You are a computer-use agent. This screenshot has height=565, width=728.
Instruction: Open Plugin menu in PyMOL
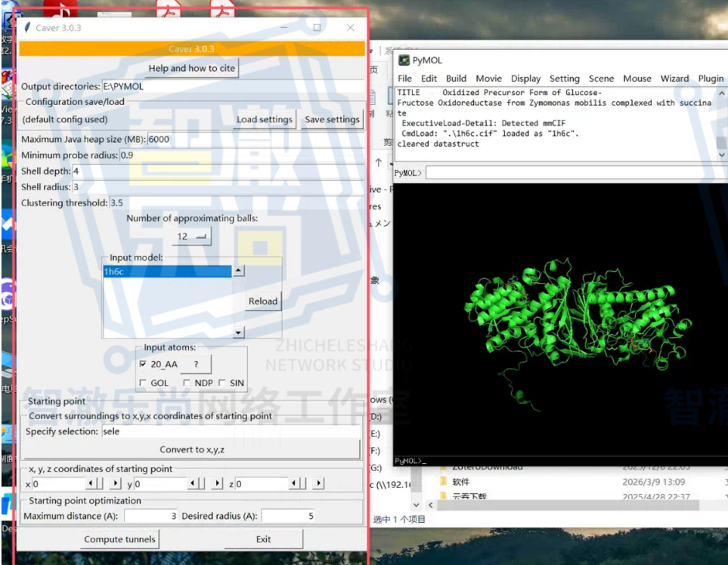711,79
